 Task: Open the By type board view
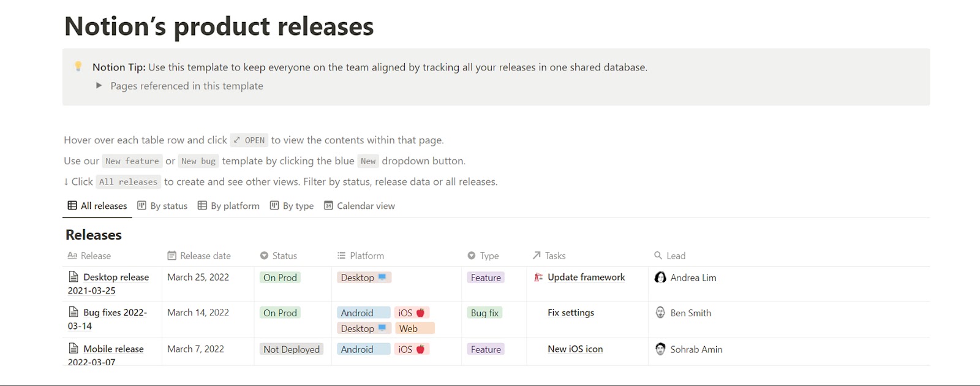(292, 206)
